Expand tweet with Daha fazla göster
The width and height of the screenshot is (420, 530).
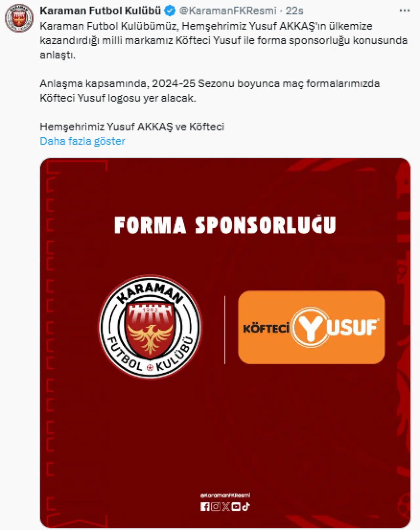point(82,141)
